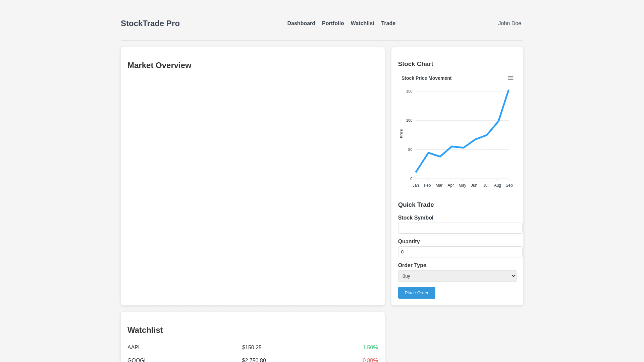Click the Stock Price Movement chart title
Image resolution: width=644 pixels, height=362 pixels.
426,78
